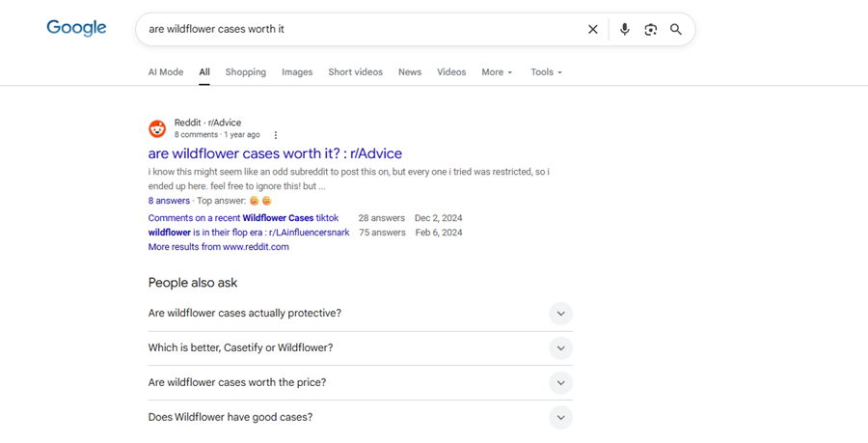Open three-dot menu for the Reddit result

(276, 135)
